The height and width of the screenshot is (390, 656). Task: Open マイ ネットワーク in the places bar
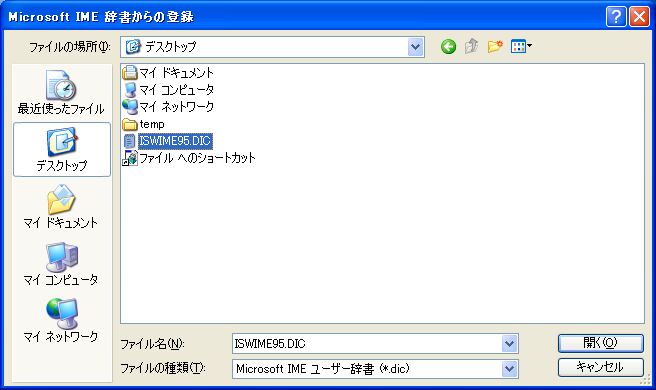(61, 321)
